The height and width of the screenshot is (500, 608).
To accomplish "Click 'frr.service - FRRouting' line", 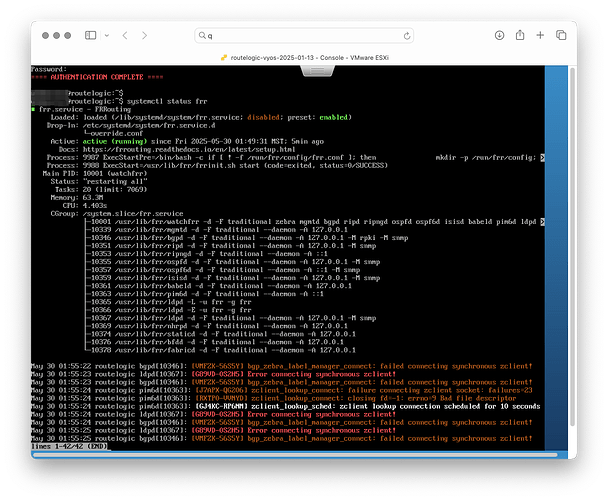I will coord(85,109).
